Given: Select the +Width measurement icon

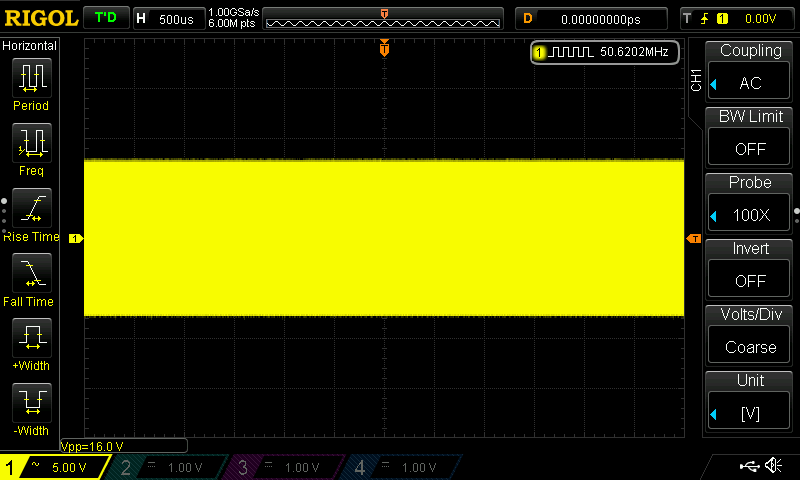Looking at the screenshot, I should click(x=32, y=338).
